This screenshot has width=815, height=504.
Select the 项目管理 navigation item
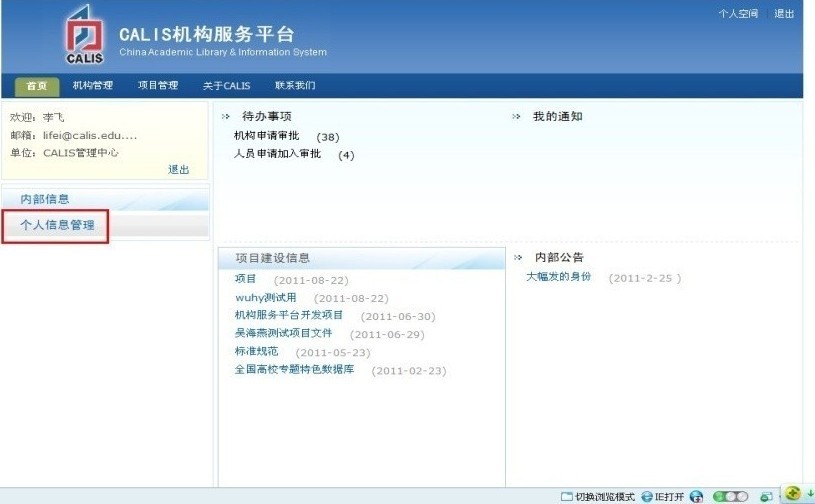coord(158,86)
